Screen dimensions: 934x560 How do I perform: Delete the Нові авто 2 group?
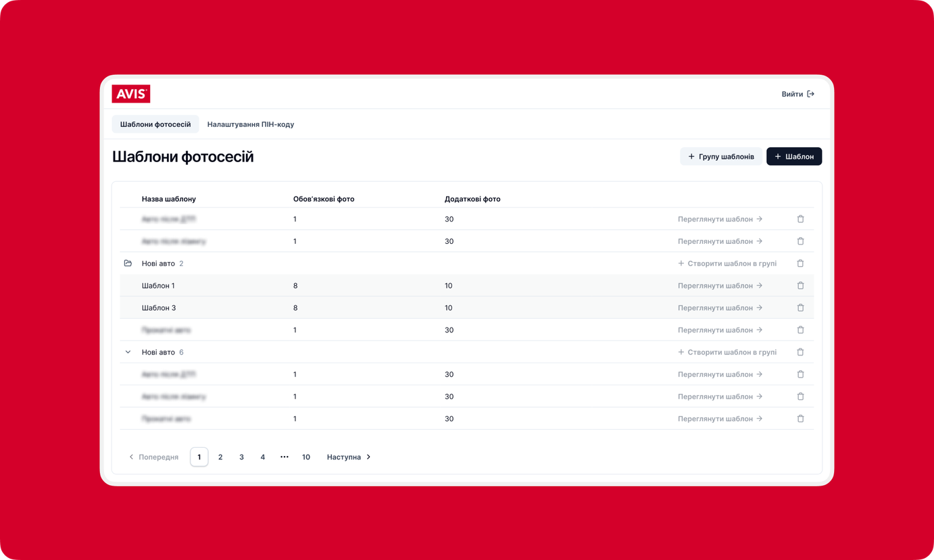[800, 263]
